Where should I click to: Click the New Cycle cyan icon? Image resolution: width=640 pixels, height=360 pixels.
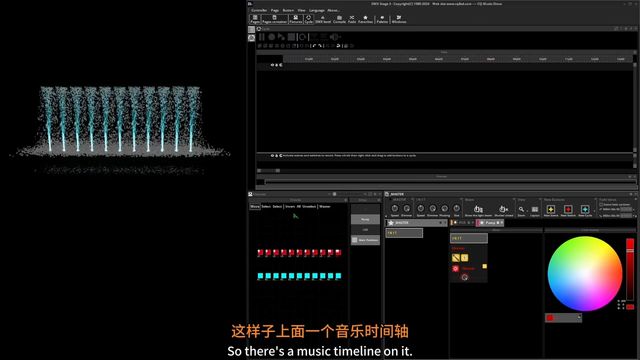click(x=585, y=209)
